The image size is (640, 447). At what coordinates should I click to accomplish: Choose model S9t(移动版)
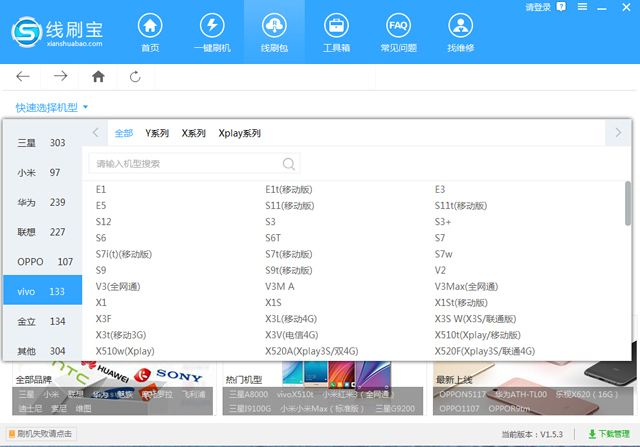(289, 270)
